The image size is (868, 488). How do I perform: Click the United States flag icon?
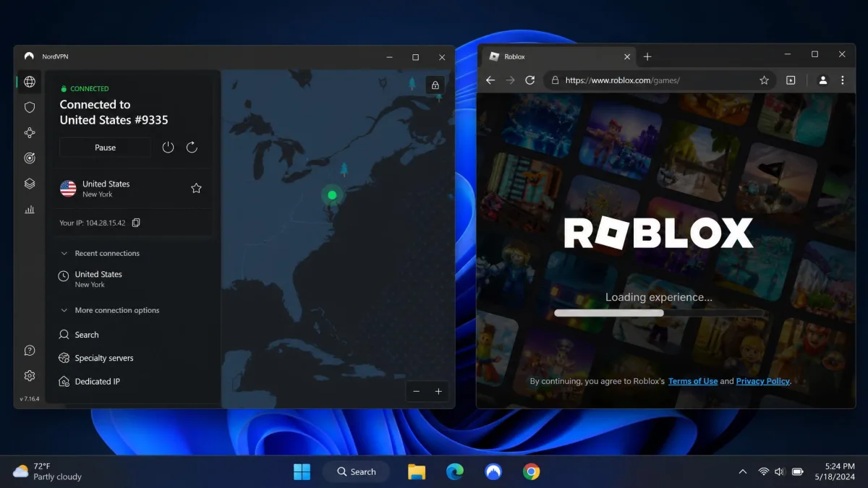[x=68, y=189]
